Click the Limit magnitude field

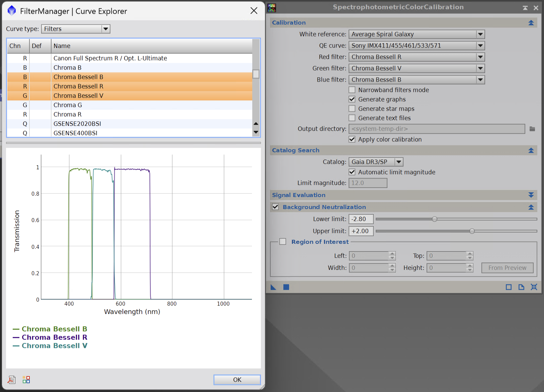click(368, 183)
